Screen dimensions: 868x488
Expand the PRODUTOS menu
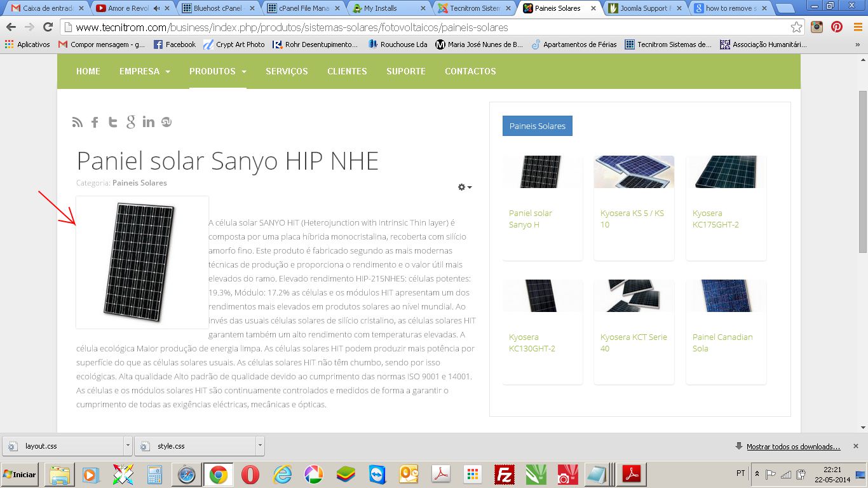[218, 71]
